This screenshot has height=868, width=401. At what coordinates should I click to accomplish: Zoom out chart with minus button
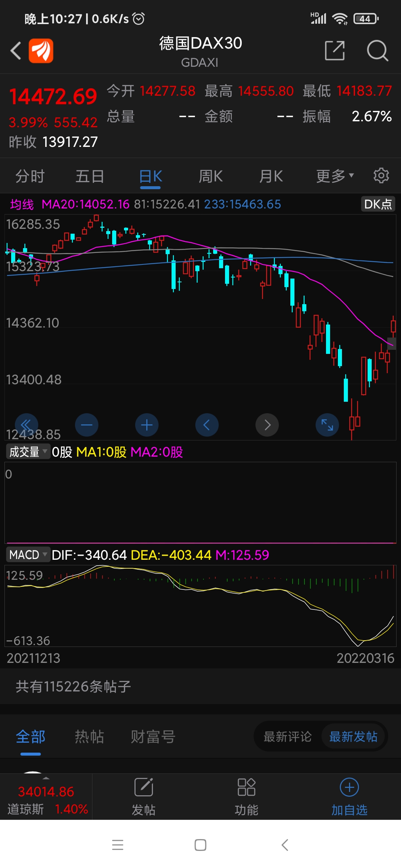(87, 425)
